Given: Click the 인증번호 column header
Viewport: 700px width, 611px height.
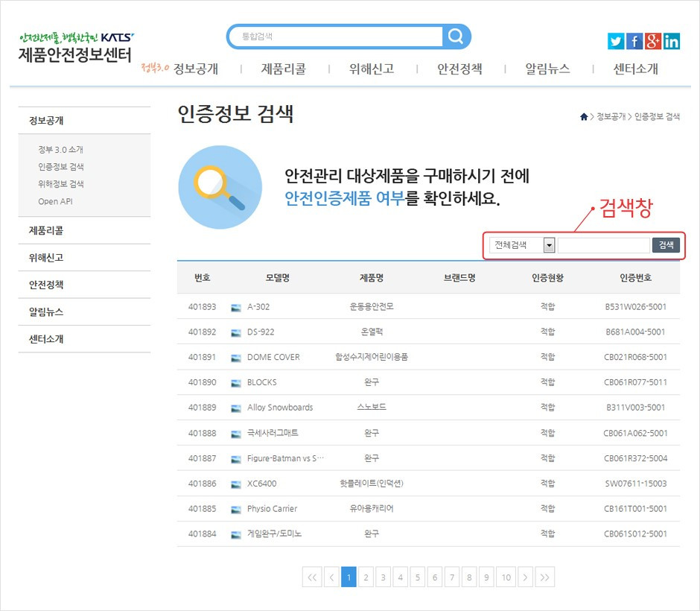Looking at the screenshot, I should click(635, 278).
